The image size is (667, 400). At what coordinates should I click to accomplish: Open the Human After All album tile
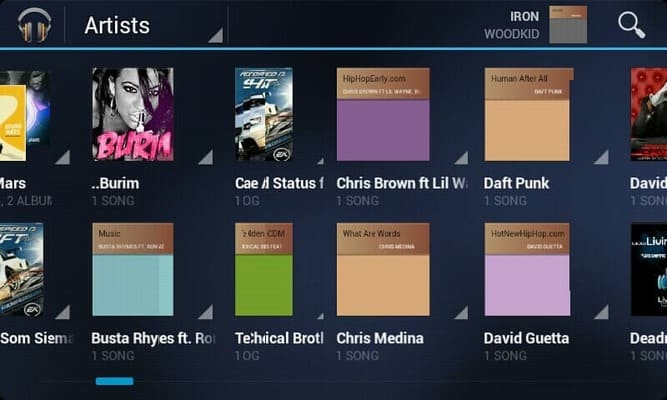point(528,114)
